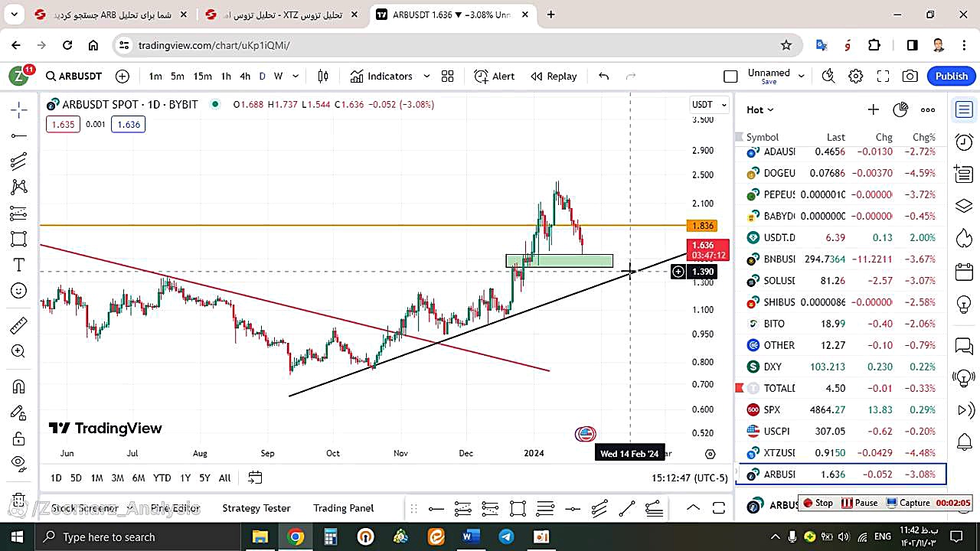Image resolution: width=980 pixels, height=551 pixels.
Task: Enter fullscreen mode
Action: tap(883, 76)
